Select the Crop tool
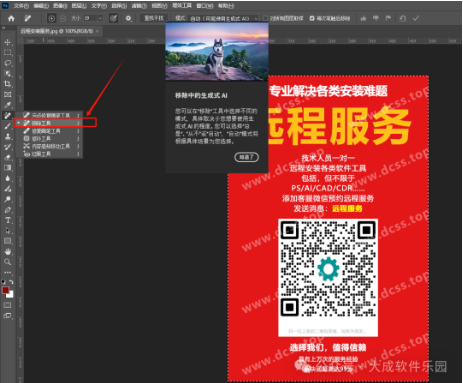 click(8, 84)
